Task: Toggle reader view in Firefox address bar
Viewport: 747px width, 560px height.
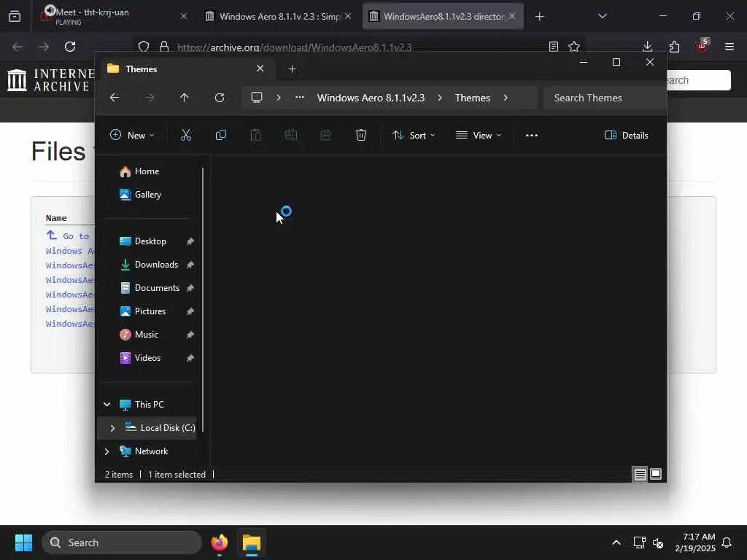Action: click(553, 47)
